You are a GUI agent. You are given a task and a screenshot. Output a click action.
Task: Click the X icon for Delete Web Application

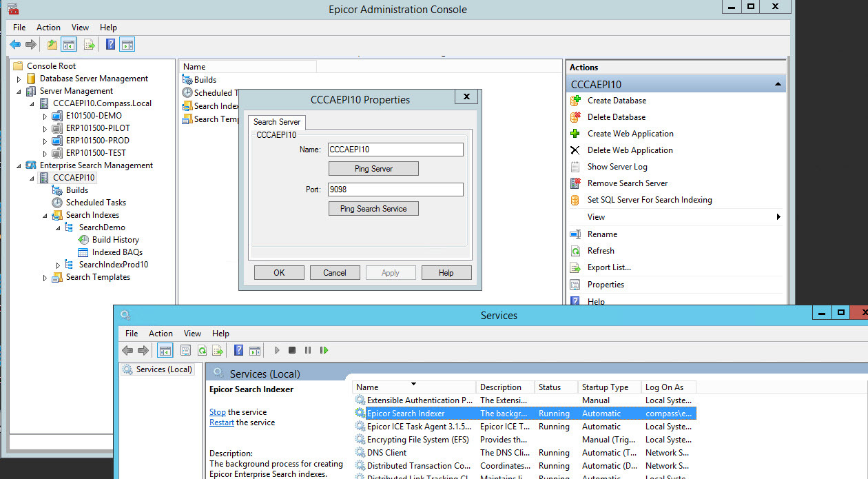pos(575,150)
